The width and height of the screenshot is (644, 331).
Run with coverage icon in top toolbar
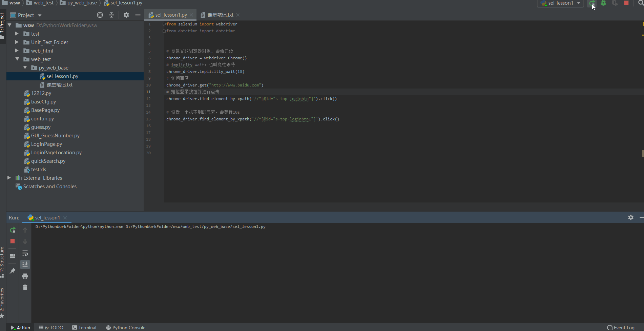615,3
